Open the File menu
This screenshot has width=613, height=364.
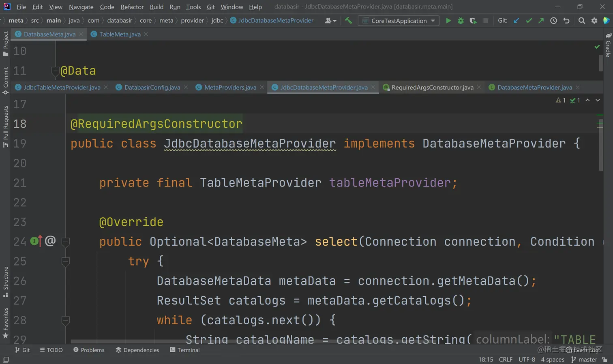(x=21, y=7)
